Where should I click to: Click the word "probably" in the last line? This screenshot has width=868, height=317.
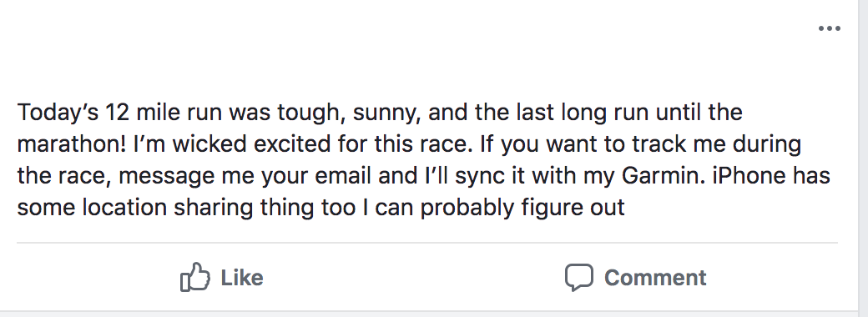pos(467,209)
